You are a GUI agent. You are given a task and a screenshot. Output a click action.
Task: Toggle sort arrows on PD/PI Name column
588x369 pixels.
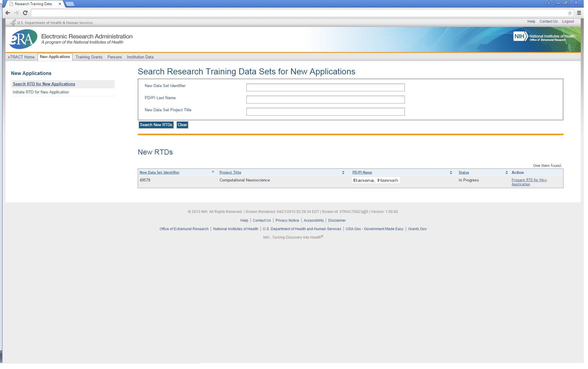(x=451, y=172)
